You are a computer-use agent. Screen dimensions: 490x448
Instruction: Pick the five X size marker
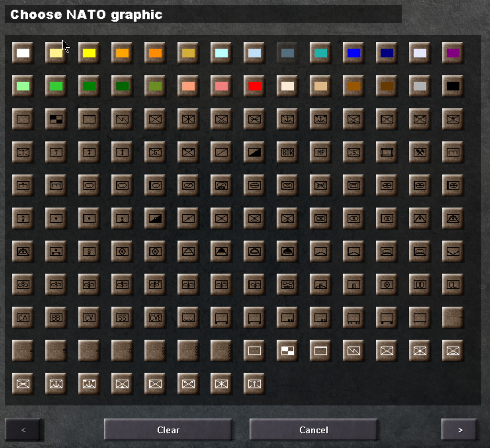coord(221,351)
